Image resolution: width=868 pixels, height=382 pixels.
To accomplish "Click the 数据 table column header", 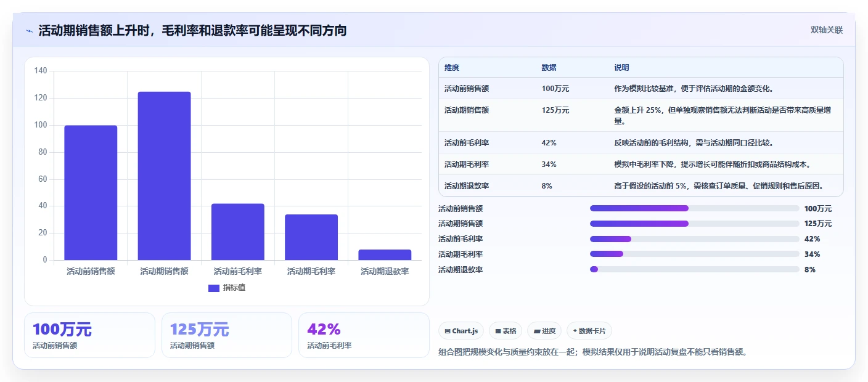I will pyautogui.click(x=549, y=68).
